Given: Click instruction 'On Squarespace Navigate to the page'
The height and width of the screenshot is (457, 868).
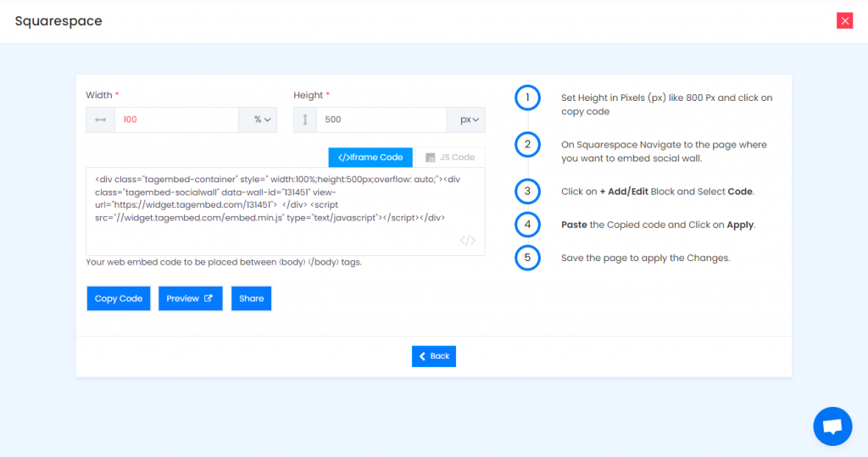Looking at the screenshot, I should (664, 151).
